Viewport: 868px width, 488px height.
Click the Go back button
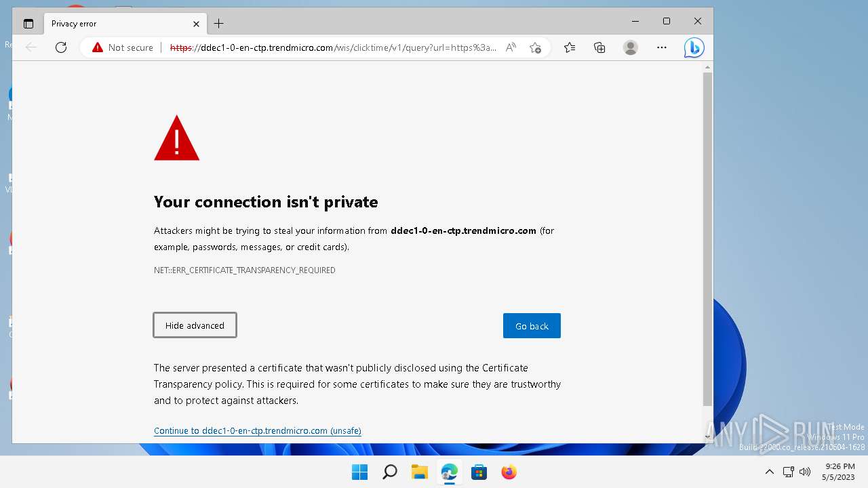point(532,326)
